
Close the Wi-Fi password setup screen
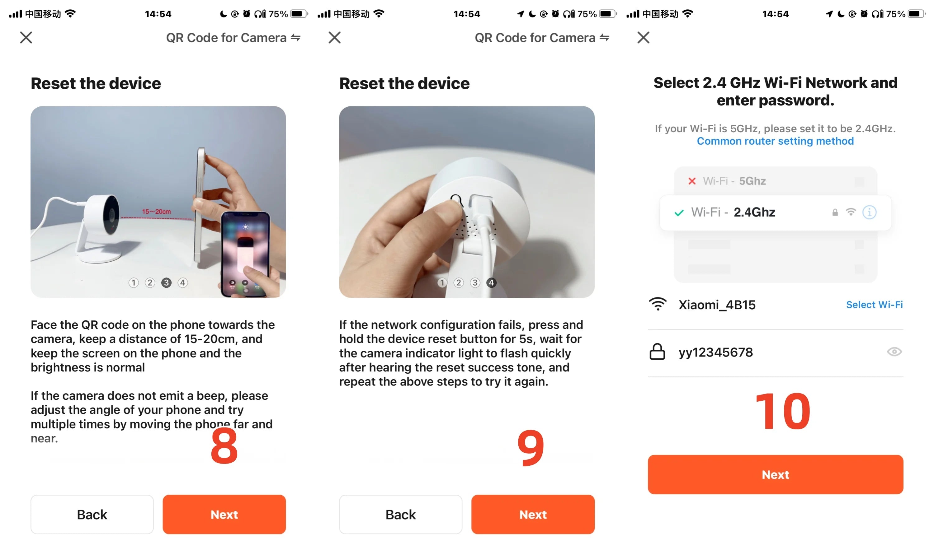(643, 37)
